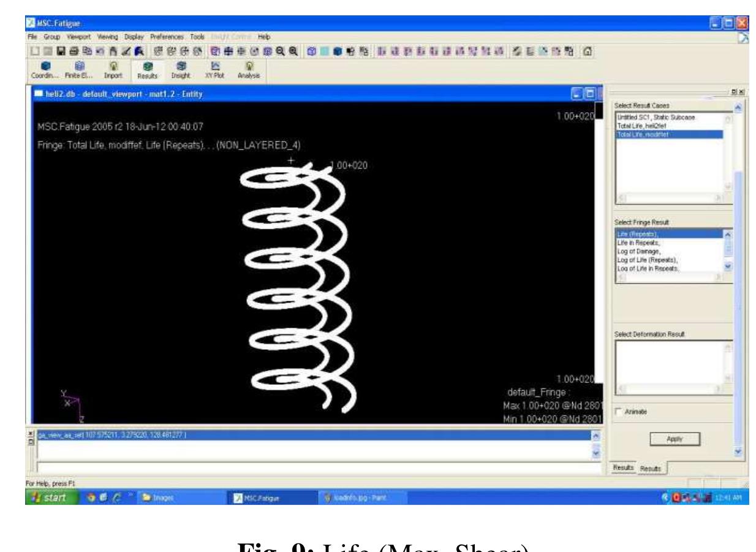Click the home icon in toolbar
Viewport: 756px width, 552px height.
coord(587,52)
